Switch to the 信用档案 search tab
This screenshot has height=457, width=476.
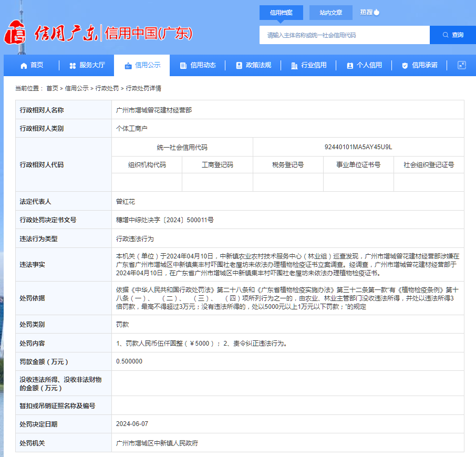tap(281, 12)
